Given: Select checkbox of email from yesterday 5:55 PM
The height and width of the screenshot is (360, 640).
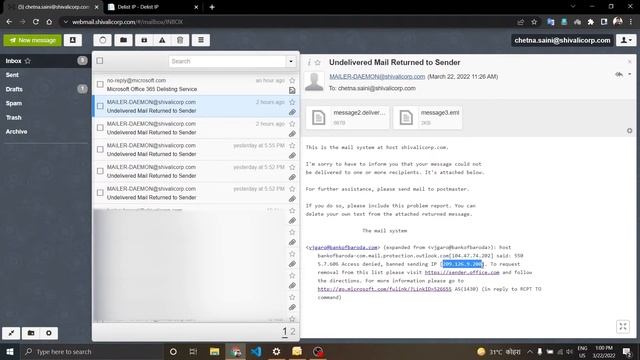Looking at the screenshot, I should (x=100, y=149).
